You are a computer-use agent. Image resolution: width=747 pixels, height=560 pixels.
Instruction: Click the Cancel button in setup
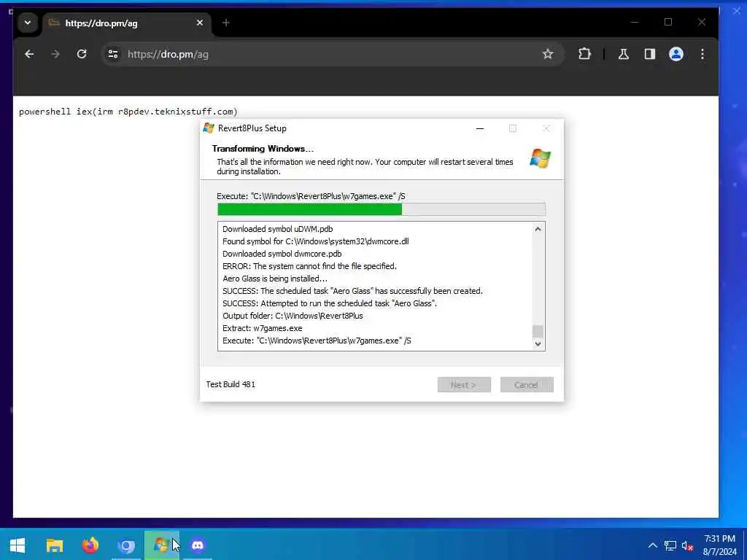click(527, 385)
